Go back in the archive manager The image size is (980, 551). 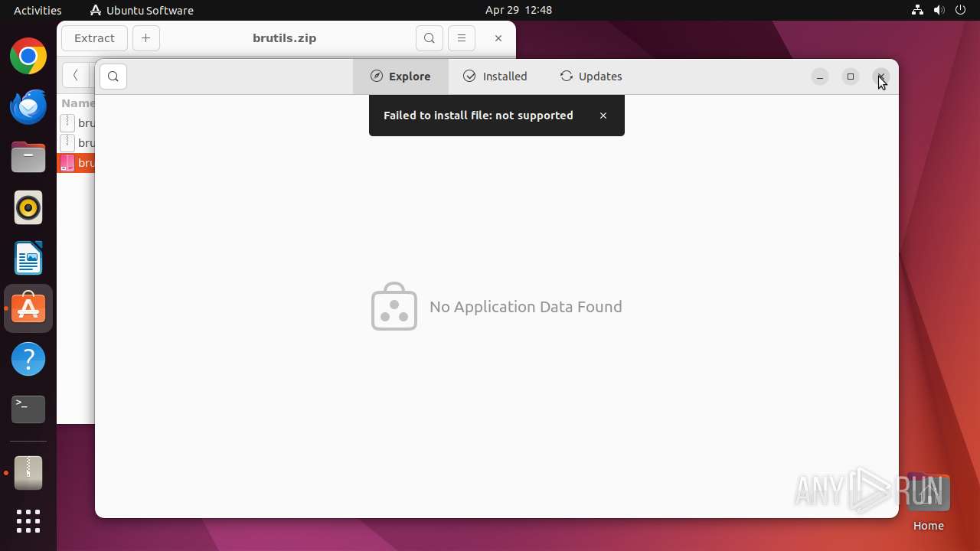[76, 75]
